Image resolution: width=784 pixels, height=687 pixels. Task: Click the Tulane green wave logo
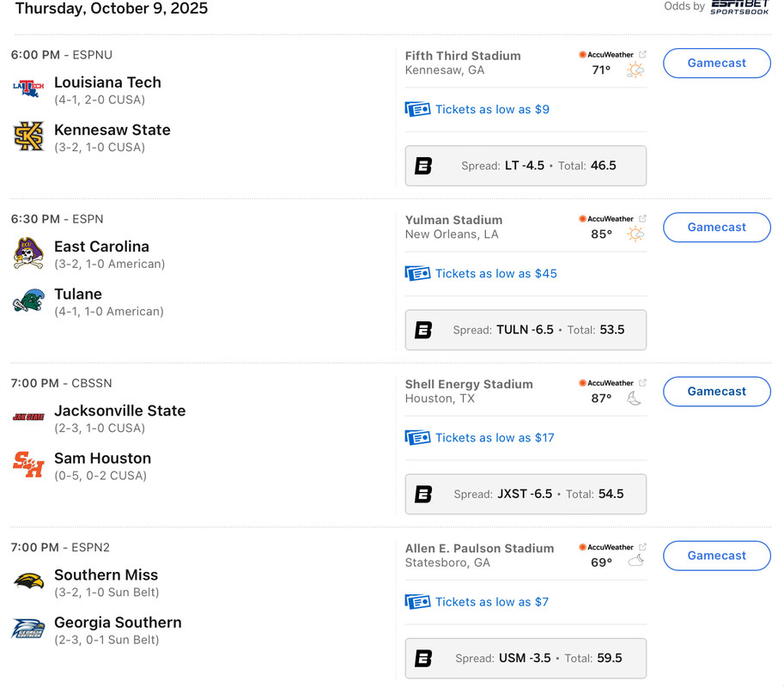pos(28,301)
